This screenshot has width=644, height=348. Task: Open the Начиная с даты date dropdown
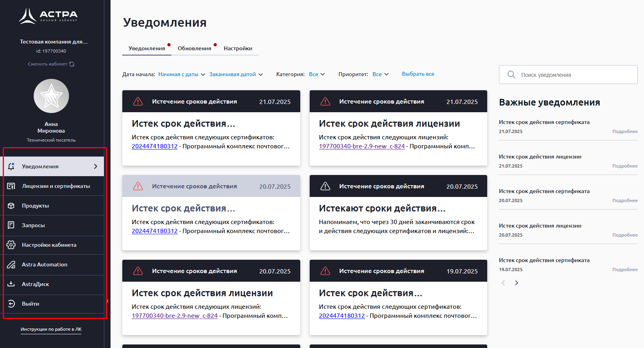click(182, 74)
